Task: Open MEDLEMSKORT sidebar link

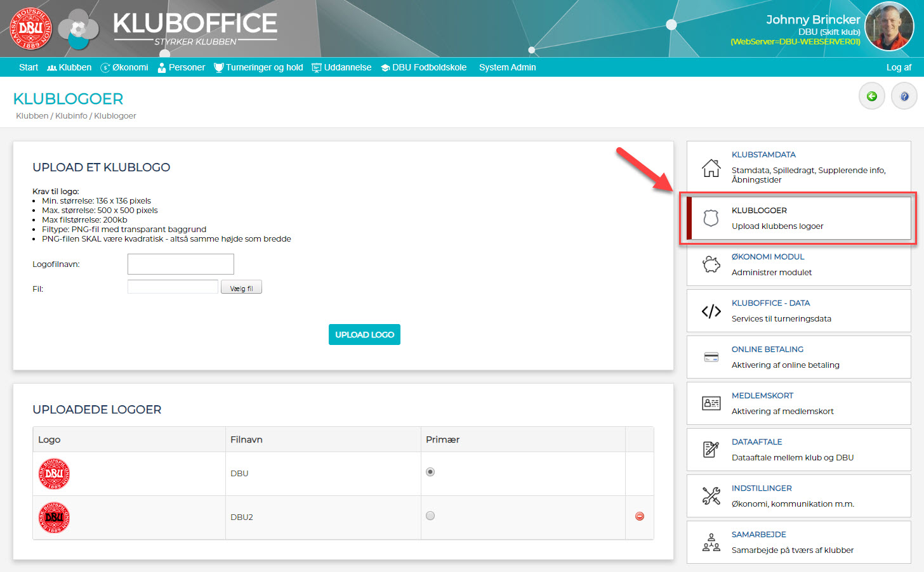Action: tap(762, 396)
